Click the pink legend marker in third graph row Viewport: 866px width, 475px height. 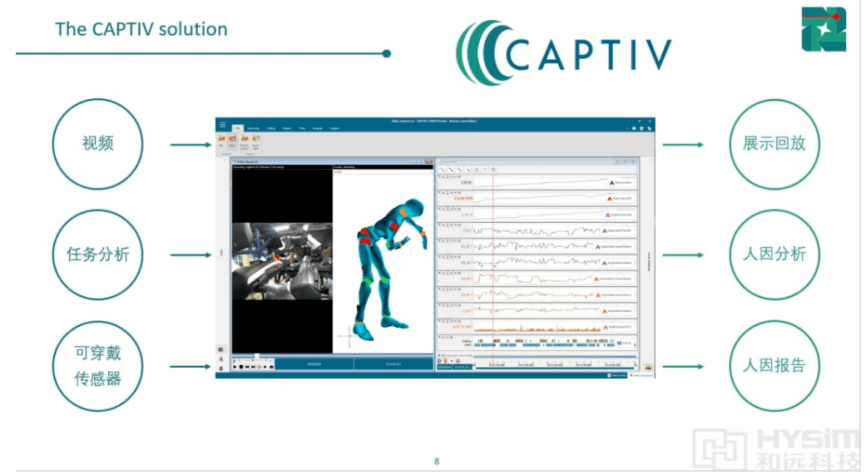point(608,215)
